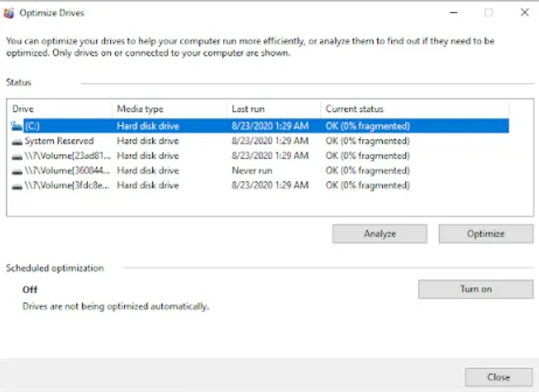Select the (C:) drive icon
The width and height of the screenshot is (539, 392).
[16, 126]
